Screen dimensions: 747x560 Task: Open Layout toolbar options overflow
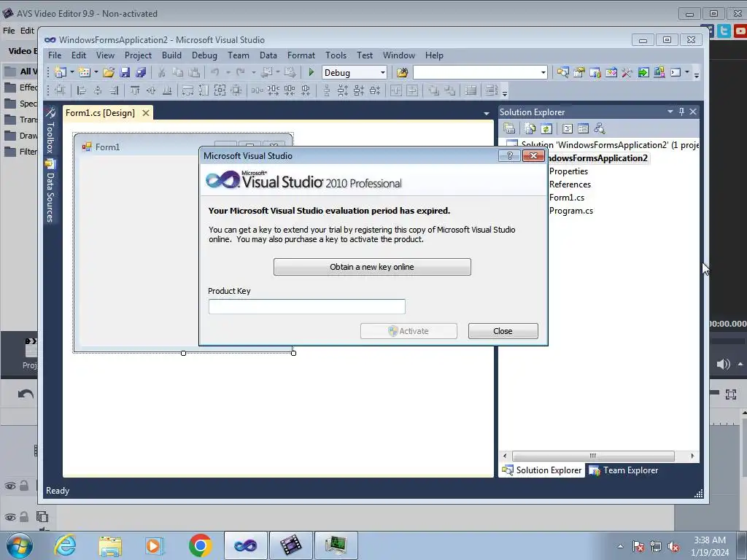tap(505, 93)
